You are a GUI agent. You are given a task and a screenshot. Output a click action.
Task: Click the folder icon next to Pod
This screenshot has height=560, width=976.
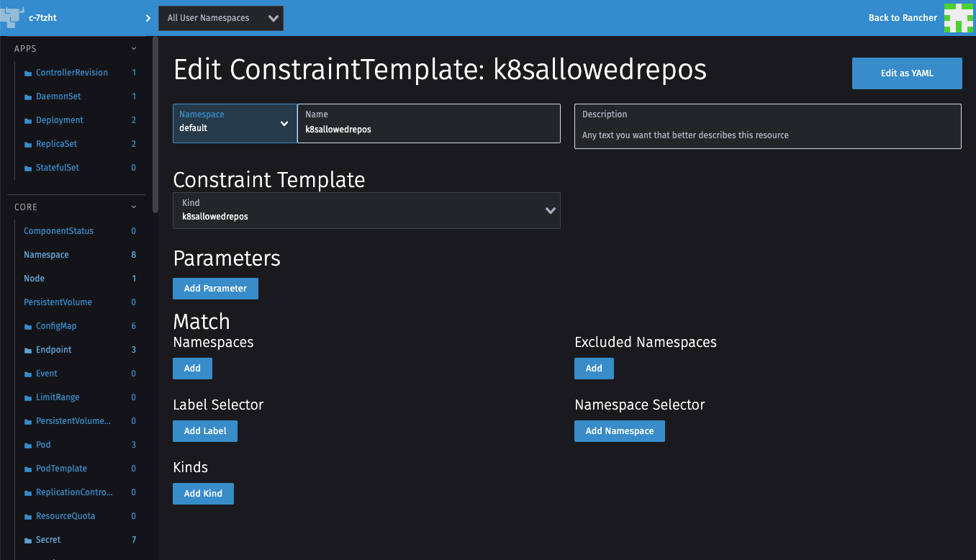(x=27, y=444)
